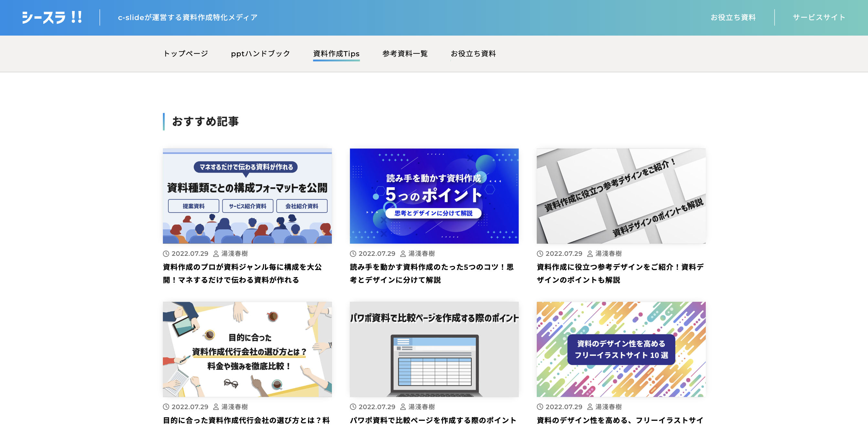Click clock icon under the first article
The height and width of the screenshot is (425, 868).
pos(166,254)
